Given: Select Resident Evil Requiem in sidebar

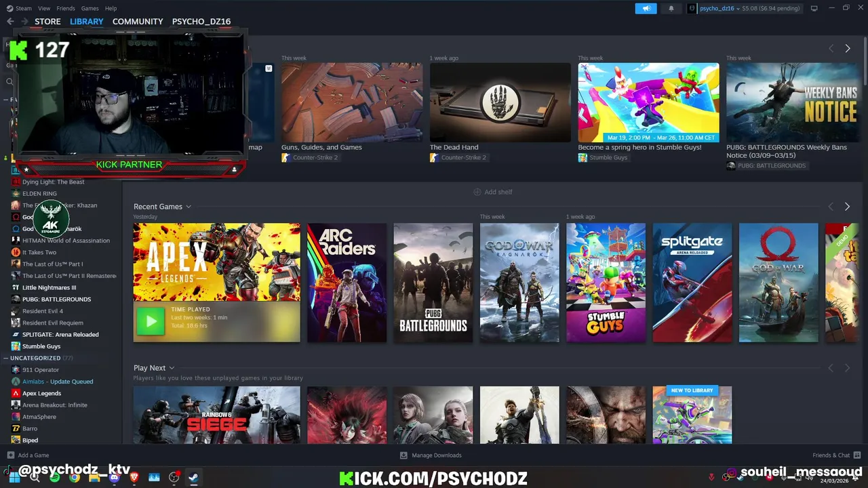Looking at the screenshot, I should click(52, 323).
